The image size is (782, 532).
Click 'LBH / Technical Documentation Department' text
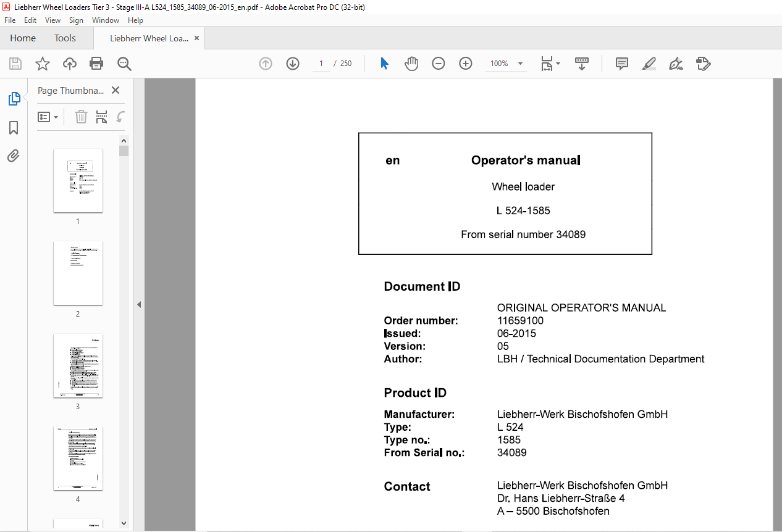[x=600, y=359]
